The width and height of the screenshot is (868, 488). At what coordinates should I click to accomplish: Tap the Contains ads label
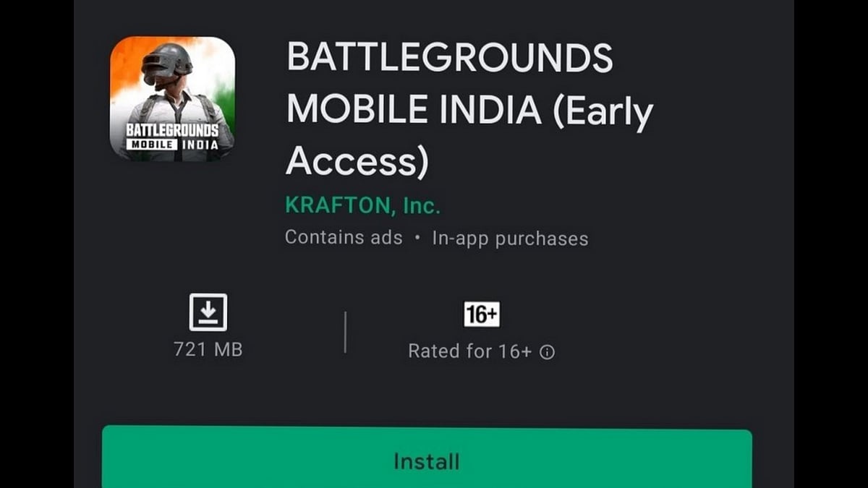(344, 237)
